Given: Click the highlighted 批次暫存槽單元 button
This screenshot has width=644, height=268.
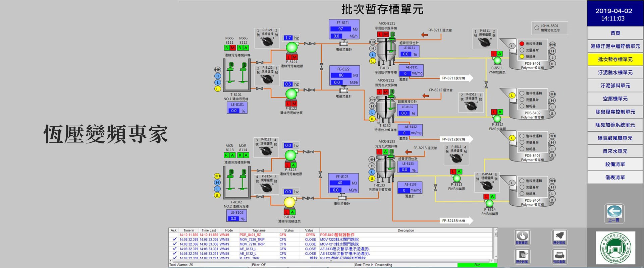Looking at the screenshot, I should tap(615, 59).
